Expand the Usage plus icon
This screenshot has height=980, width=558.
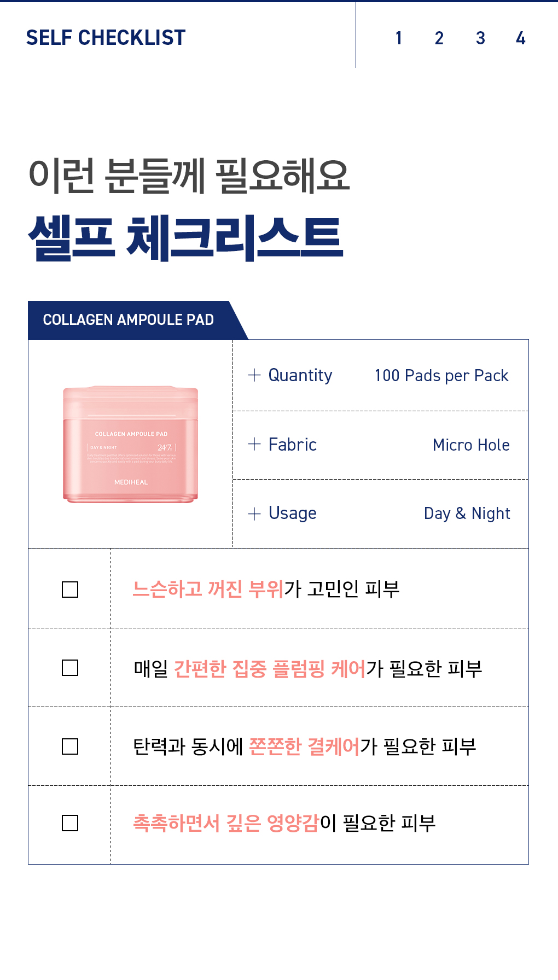tap(254, 514)
